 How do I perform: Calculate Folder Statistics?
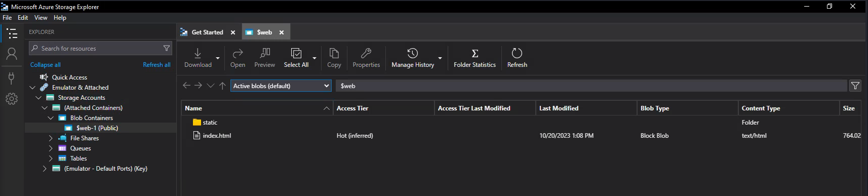coord(475,58)
